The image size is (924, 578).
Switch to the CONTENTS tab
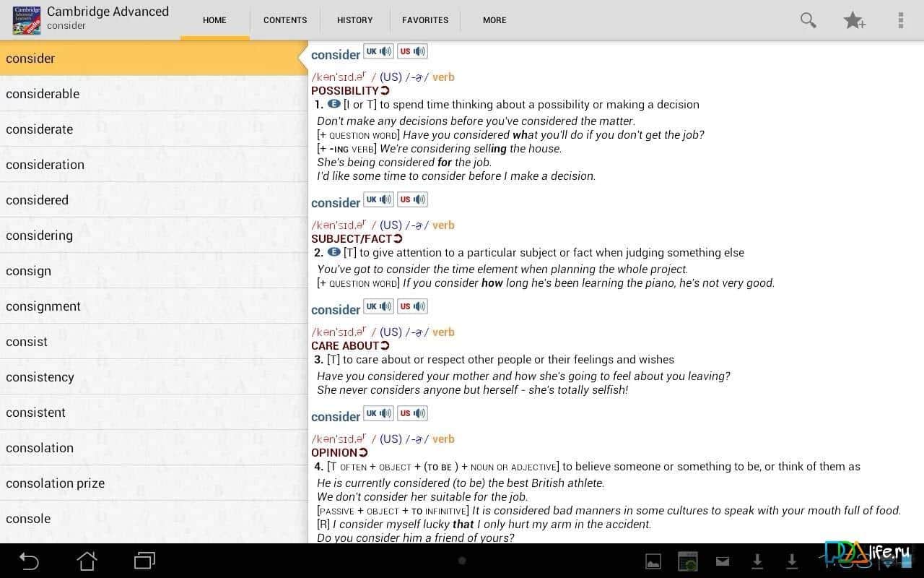pos(285,20)
